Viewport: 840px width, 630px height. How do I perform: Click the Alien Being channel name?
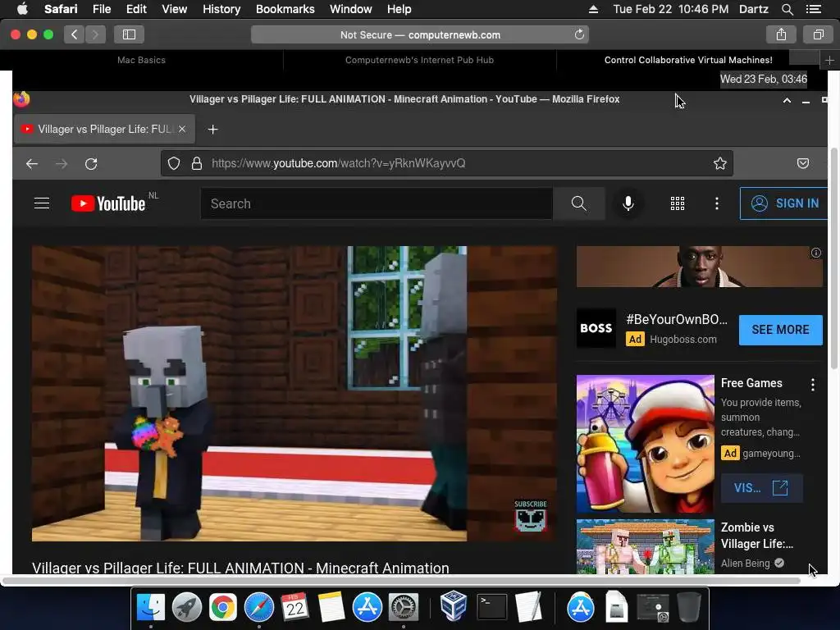point(745,563)
